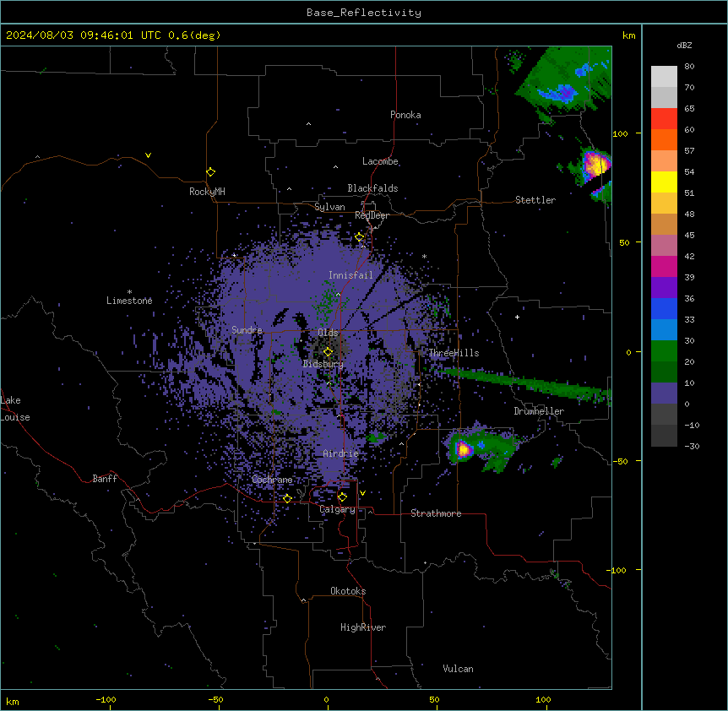Click the slate 10 dBZ legend swatch
728x711 pixels.
pyautogui.click(x=664, y=393)
